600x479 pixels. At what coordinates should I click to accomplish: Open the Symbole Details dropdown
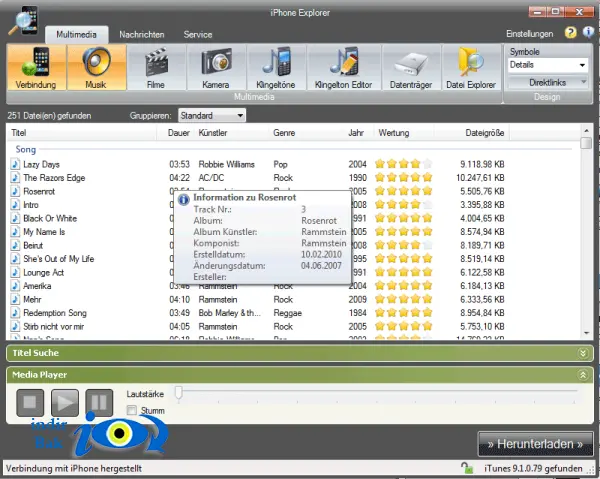click(x=548, y=65)
